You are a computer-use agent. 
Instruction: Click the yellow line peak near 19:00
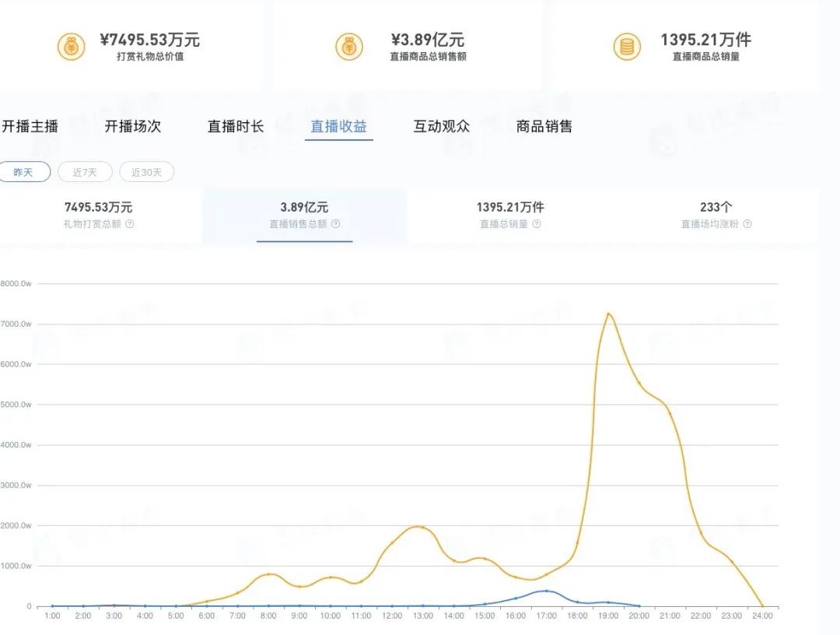pyautogui.click(x=610, y=314)
